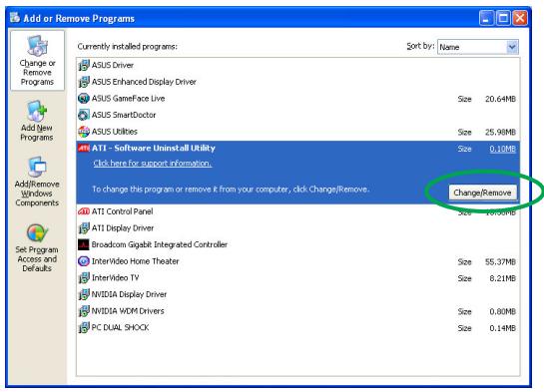The image size is (544, 392).
Task: Select 'InterVideo TV' entry text
Action: pos(115,277)
